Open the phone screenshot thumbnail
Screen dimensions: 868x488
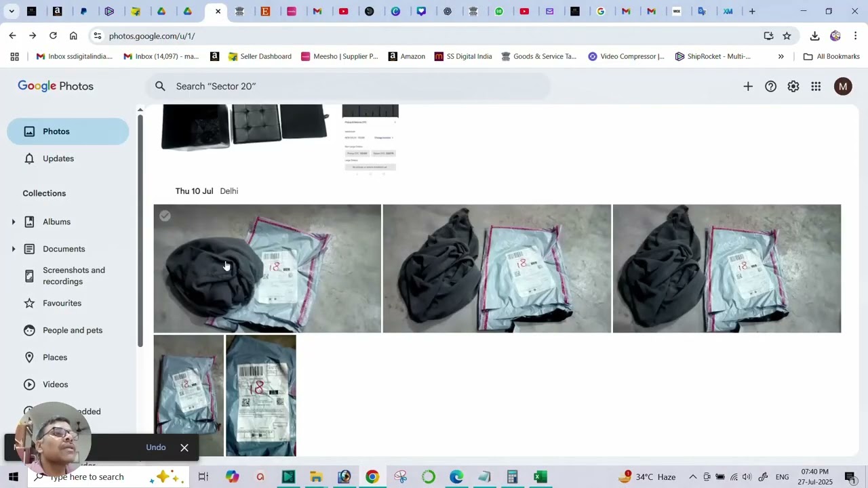pyautogui.click(x=370, y=140)
